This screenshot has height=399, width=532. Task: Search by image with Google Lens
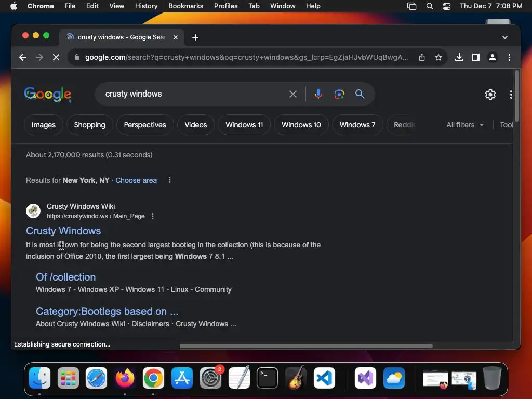(339, 94)
